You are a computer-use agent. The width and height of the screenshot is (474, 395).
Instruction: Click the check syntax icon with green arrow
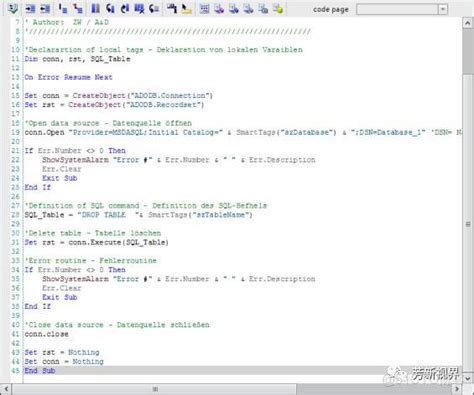[13, 8]
